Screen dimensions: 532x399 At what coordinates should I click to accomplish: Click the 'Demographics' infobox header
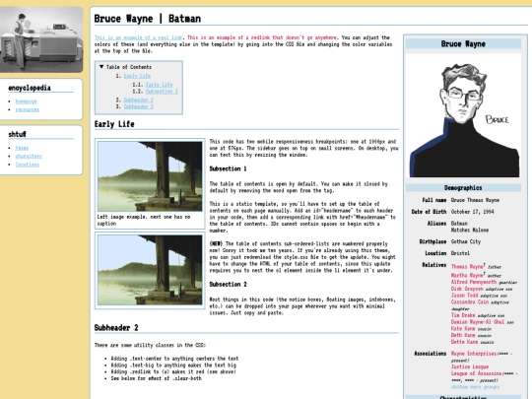pyautogui.click(x=463, y=187)
